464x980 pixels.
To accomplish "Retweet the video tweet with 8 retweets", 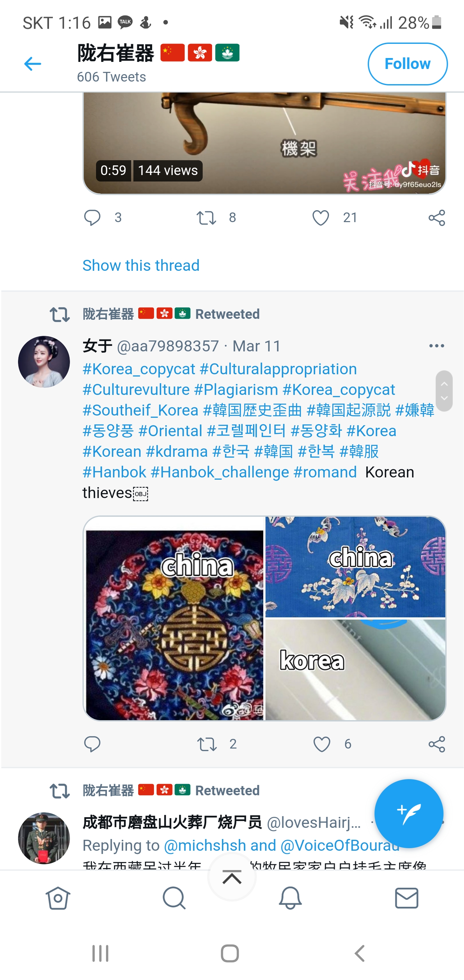I will (206, 218).
